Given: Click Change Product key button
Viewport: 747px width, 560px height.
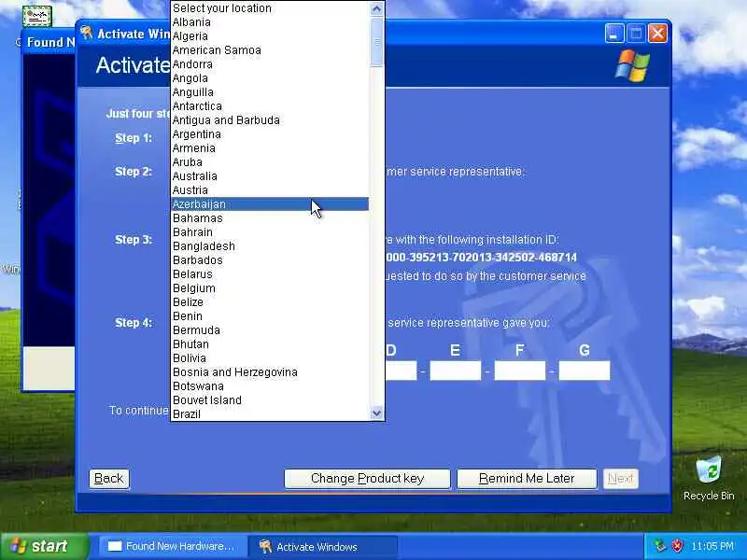Looking at the screenshot, I should click(x=367, y=479).
